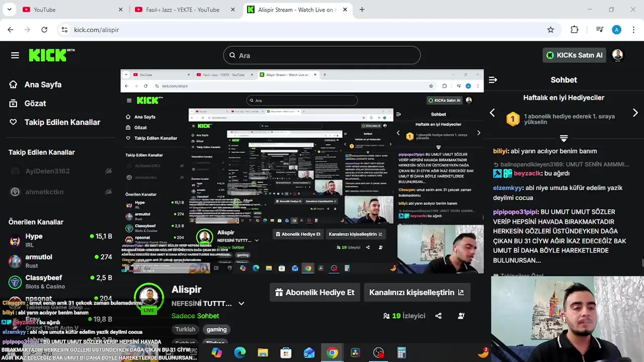644x362 pixels.
Task: Click the live stream video player
Action: pos(302,171)
